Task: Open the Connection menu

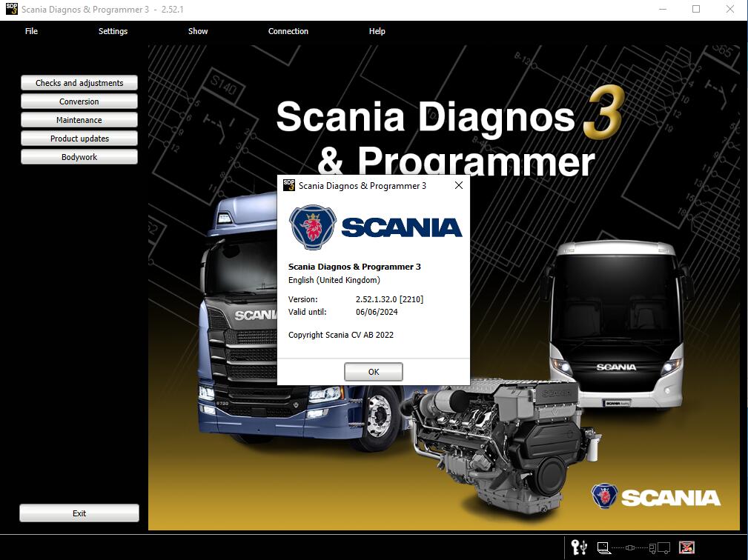Action: pyautogui.click(x=288, y=31)
